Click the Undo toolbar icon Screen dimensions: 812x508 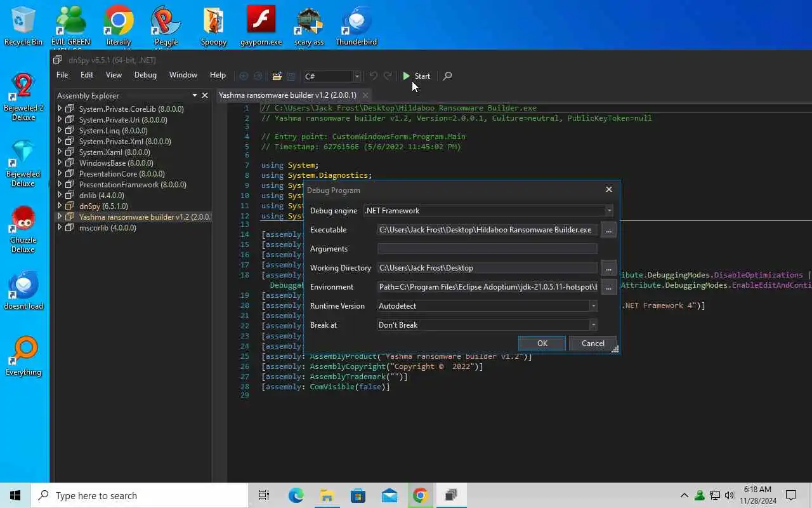(x=373, y=76)
